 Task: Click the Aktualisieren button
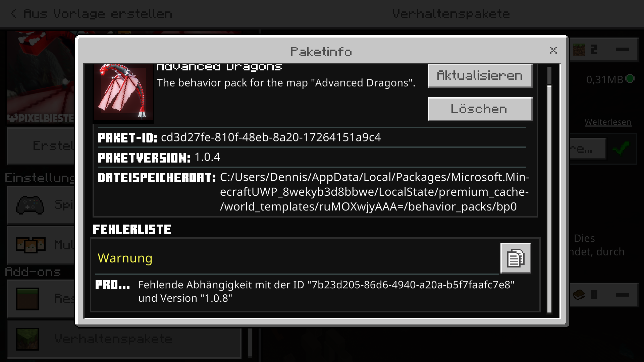pyautogui.click(x=480, y=76)
